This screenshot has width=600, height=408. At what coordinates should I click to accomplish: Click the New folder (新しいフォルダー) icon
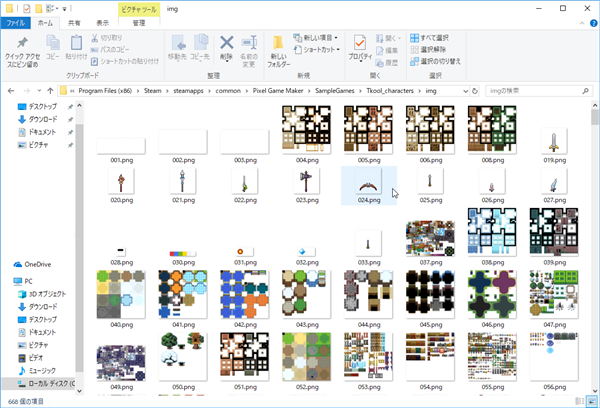[278, 43]
